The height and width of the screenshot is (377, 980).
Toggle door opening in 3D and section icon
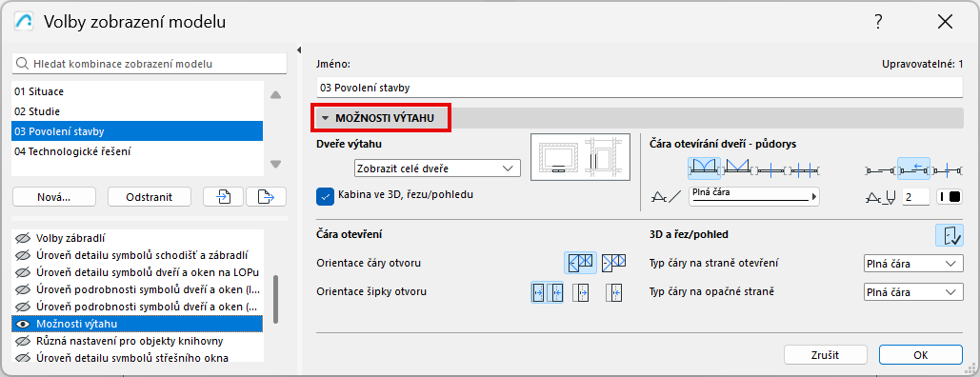pyautogui.click(x=950, y=235)
